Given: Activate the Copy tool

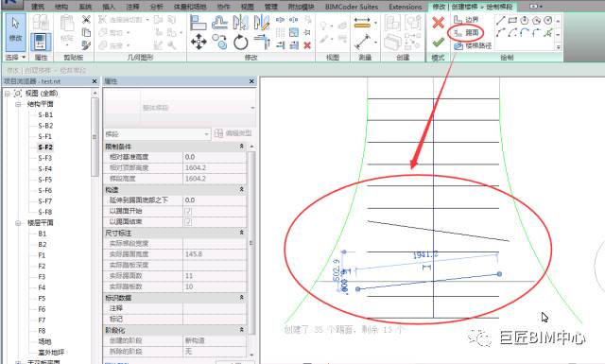Looking at the screenshot, I should tap(219, 42).
